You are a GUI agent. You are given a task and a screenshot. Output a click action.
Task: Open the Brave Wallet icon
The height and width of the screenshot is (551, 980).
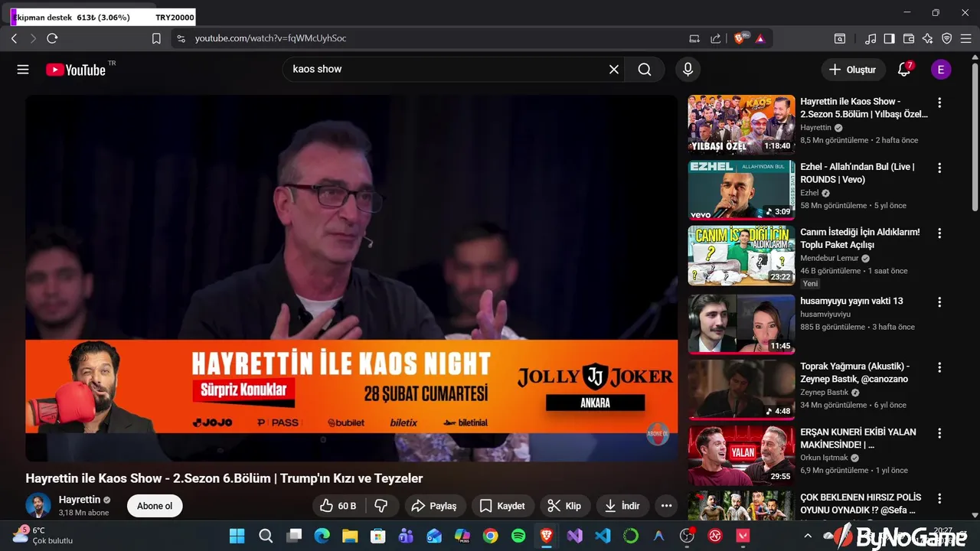[x=909, y=38]
